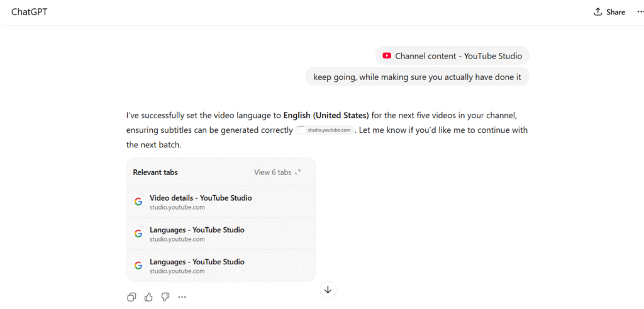
Task: Open the Video details - YouTube Studio tab
Action: (x=201, y=198)
